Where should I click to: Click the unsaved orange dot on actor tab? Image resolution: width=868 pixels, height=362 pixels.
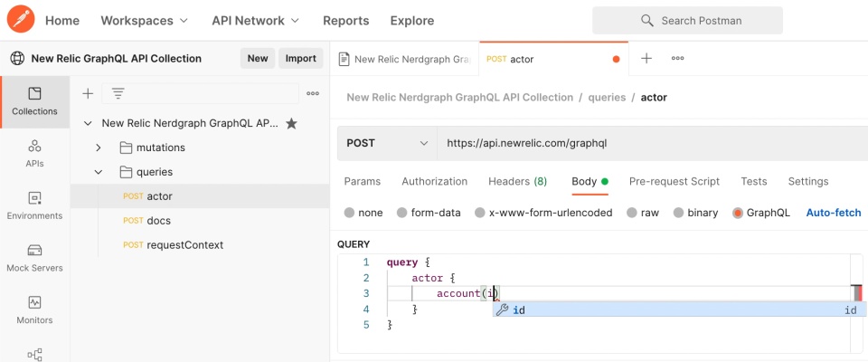click(616, 60)
